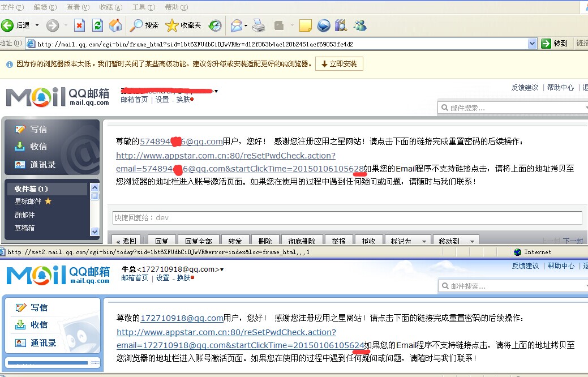Open the Research books toolbar icon
Image resolution: width=588 pixels, height=377 pixels.
pos(341,25)
